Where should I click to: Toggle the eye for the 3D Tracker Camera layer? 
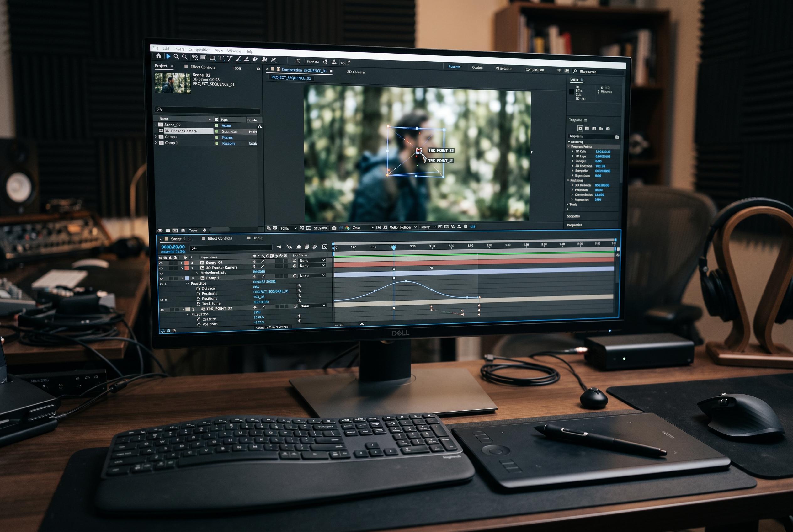tap(161, 268)
